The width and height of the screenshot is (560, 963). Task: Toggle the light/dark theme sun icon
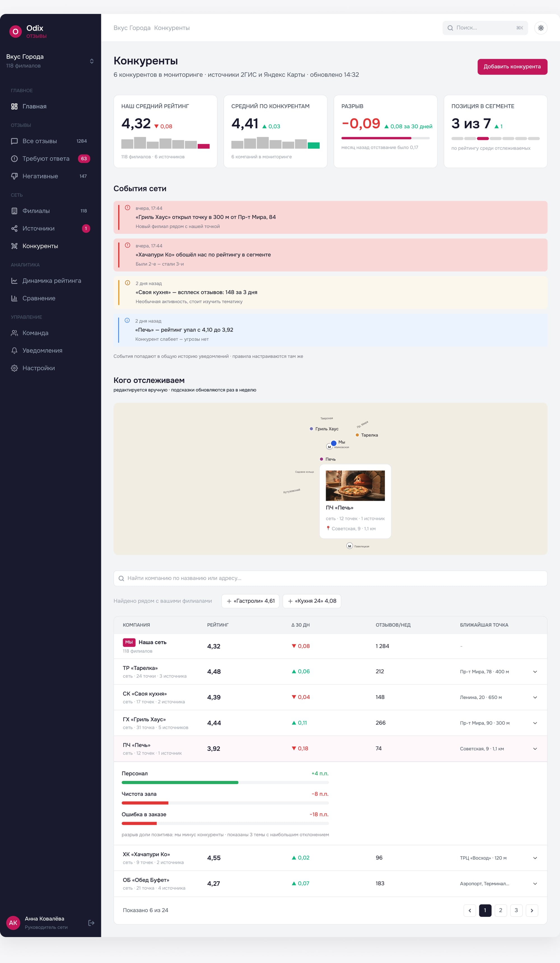coord(540,28)
